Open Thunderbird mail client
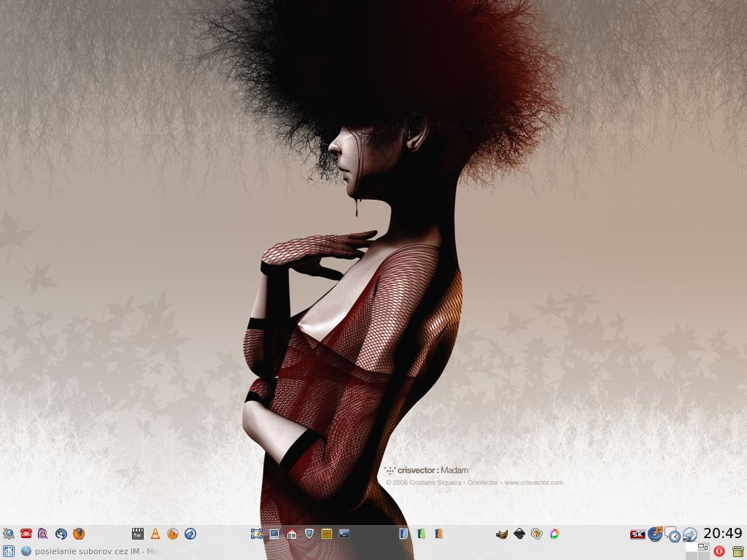The width and height of the screenshot is (747, 560). (x=61, y=534)
